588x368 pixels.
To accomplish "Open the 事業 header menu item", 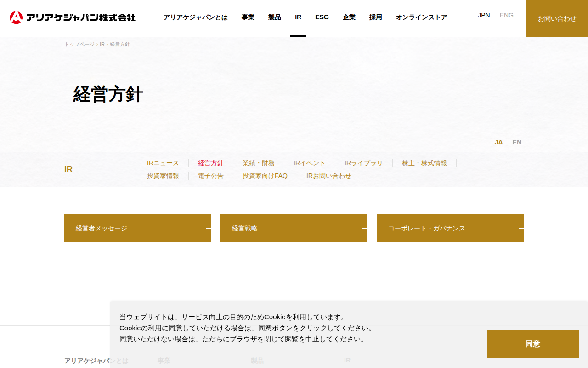I will 248,17.
